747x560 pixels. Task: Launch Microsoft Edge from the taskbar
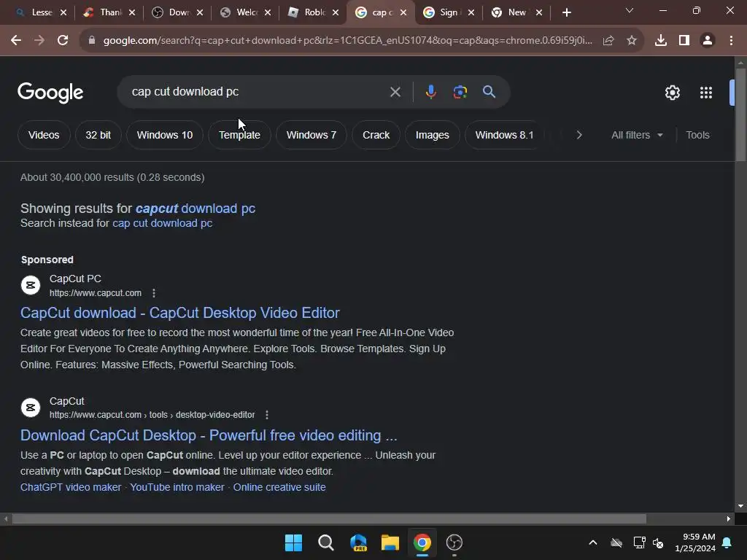click(x=358, y=542)
